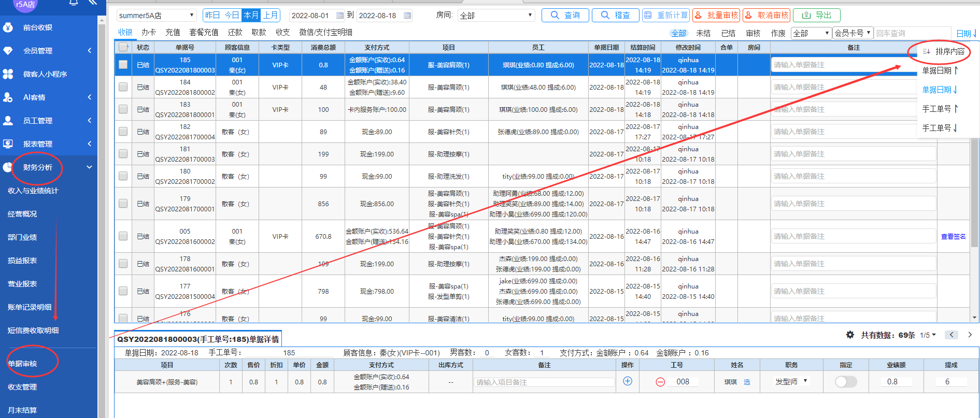
Task: Check the checkbox for order row 185
Action: [x=123, y=65]
